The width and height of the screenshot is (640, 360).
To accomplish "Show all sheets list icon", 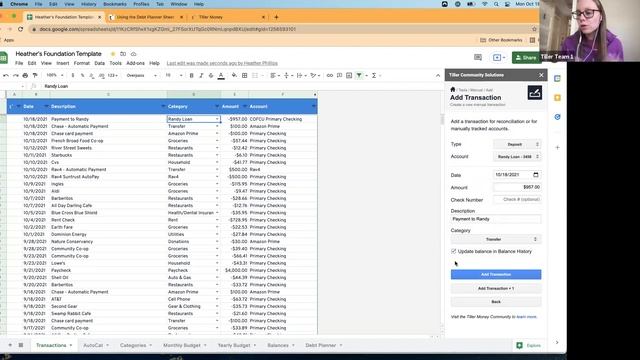I will 21,345.
